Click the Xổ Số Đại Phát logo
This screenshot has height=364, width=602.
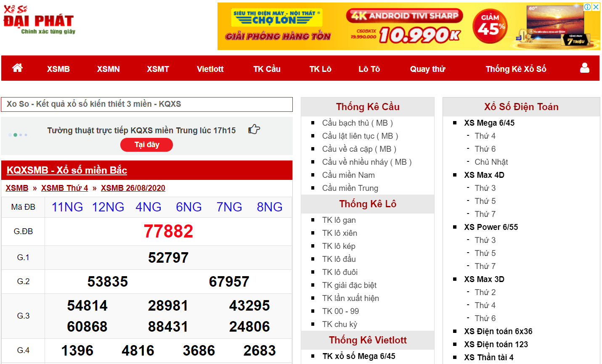pos(39,20)
